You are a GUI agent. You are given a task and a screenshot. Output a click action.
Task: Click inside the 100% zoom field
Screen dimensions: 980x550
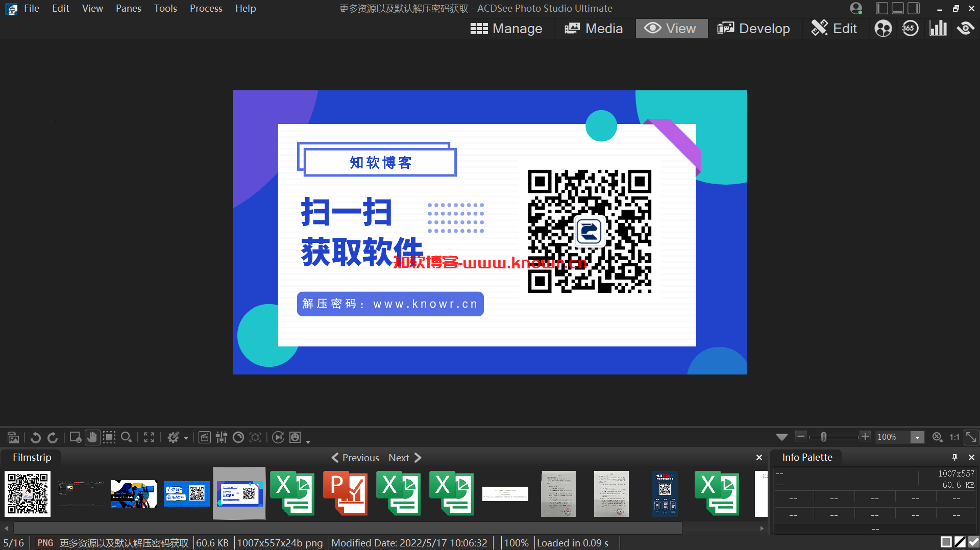[892, 437]
